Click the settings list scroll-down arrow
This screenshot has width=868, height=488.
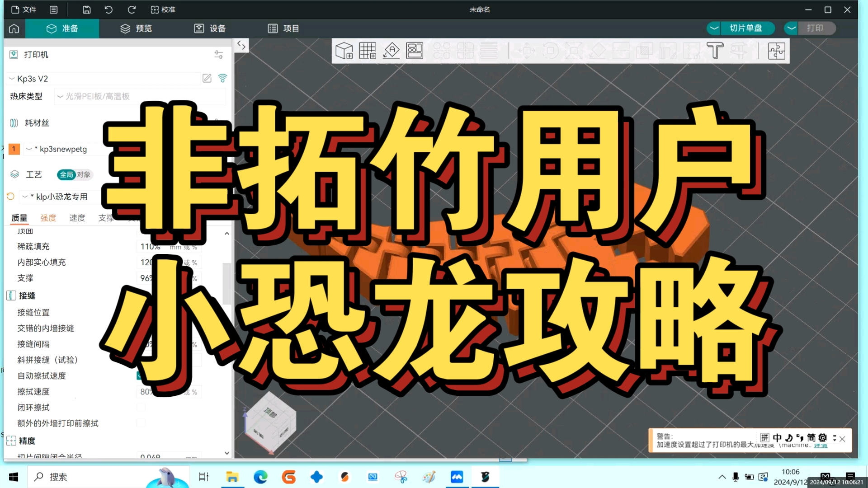coord(227,453)
